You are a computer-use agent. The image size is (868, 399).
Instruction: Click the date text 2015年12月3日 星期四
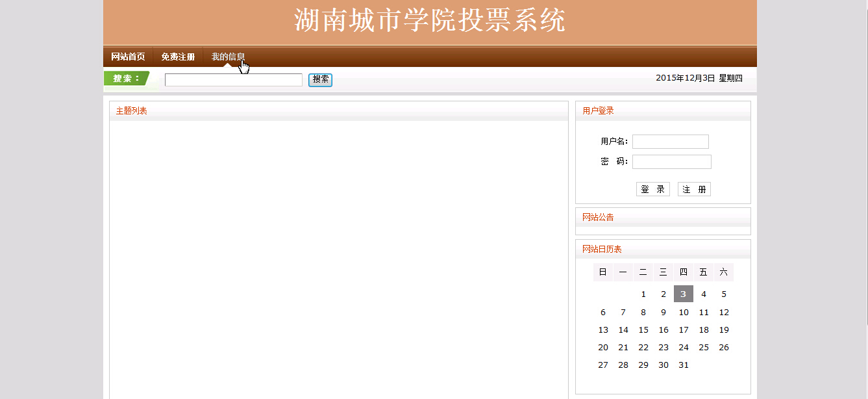699,78
